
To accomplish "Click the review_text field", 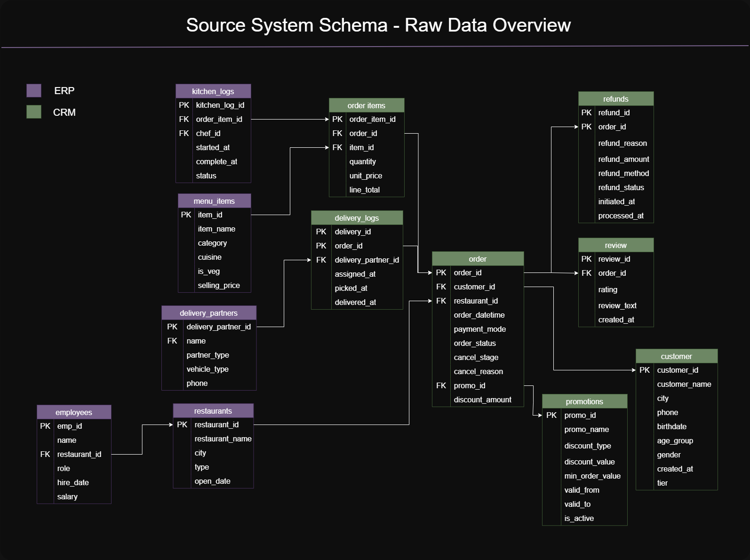I will [617, 305].
